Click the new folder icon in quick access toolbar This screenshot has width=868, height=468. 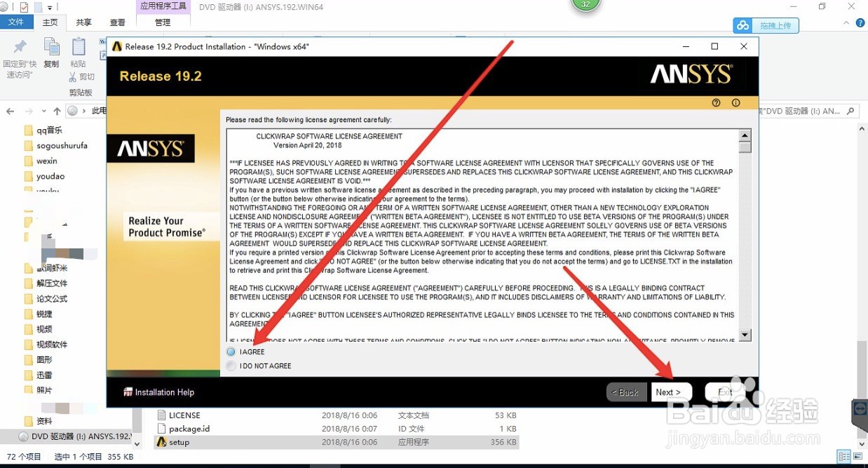(x=39, y=7)
